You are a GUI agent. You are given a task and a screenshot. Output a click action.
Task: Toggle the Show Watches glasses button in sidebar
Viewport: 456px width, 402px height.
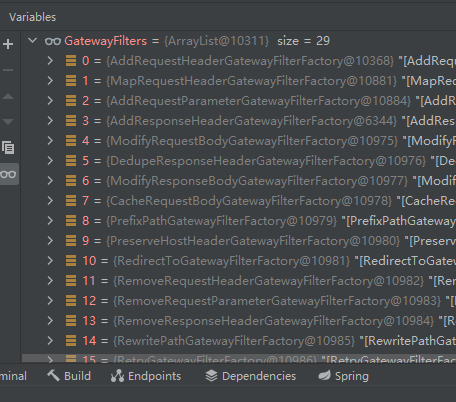pyautogui.click(x=9, y=174)
